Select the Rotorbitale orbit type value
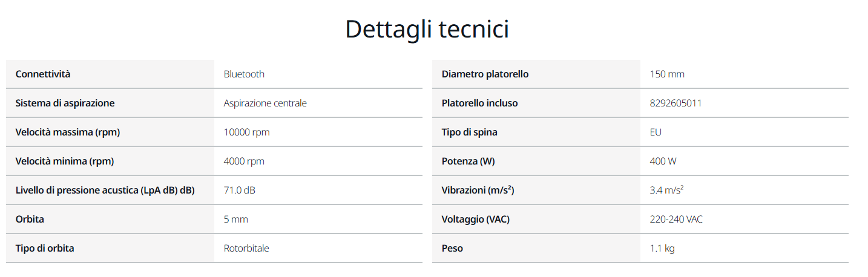The image size is (868, 277). tap(246, 249)
